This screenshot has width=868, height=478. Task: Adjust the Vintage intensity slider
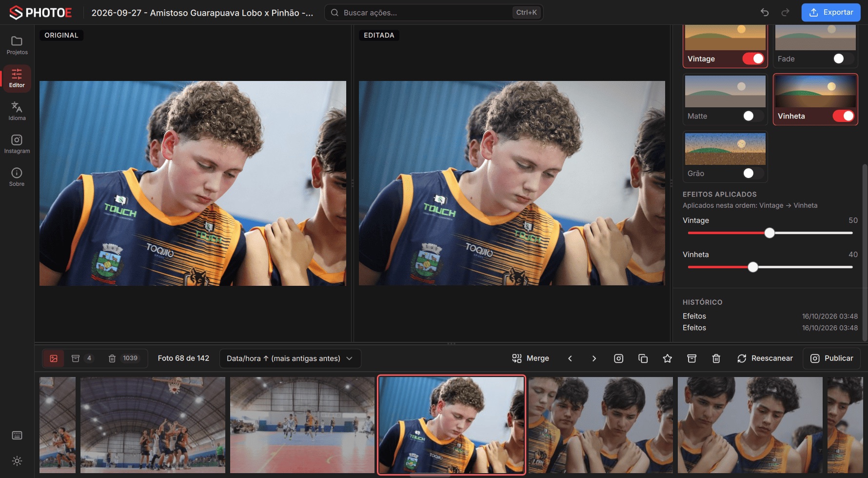(x=770, y=233)
